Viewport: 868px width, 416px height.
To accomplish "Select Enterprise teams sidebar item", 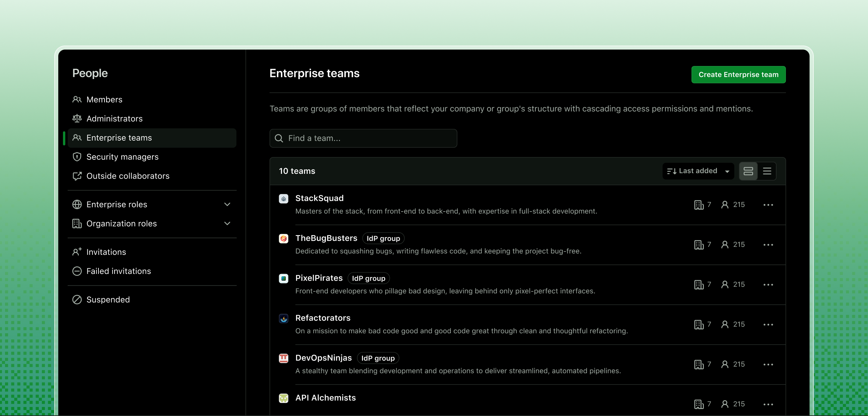I will (x=152, y=138).
